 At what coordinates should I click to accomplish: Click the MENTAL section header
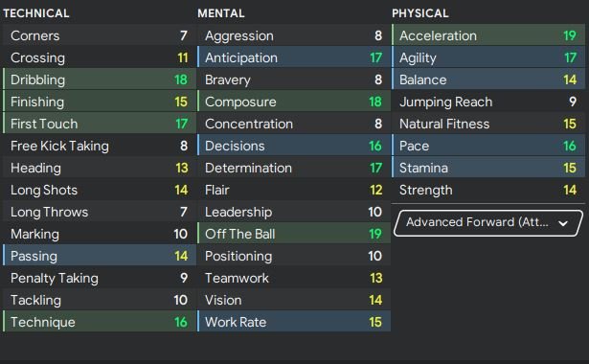[x=221, y=13]
